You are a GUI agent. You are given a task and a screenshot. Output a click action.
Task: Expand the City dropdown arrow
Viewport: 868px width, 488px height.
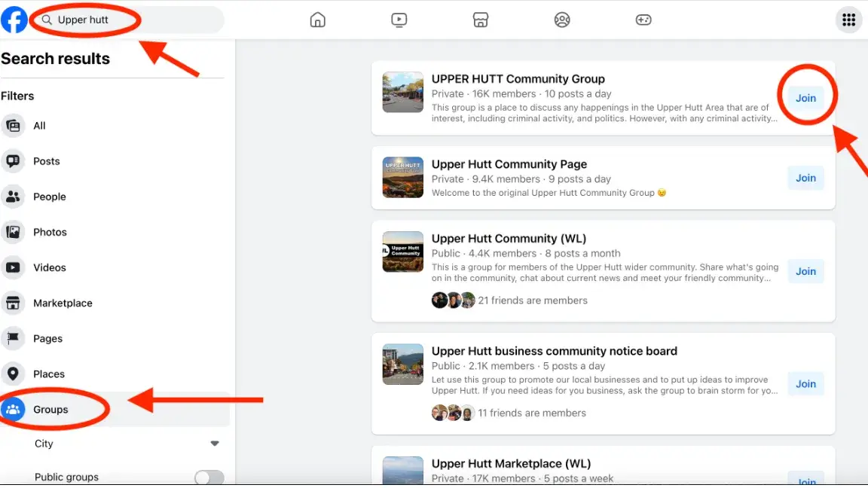point(215,443)
